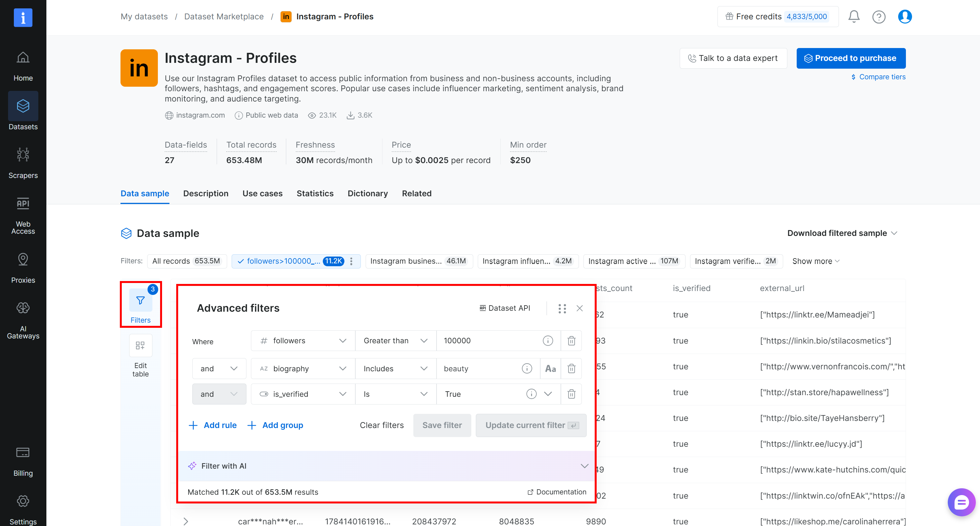Open AI Gateways in sidebar

pos(23,320)
